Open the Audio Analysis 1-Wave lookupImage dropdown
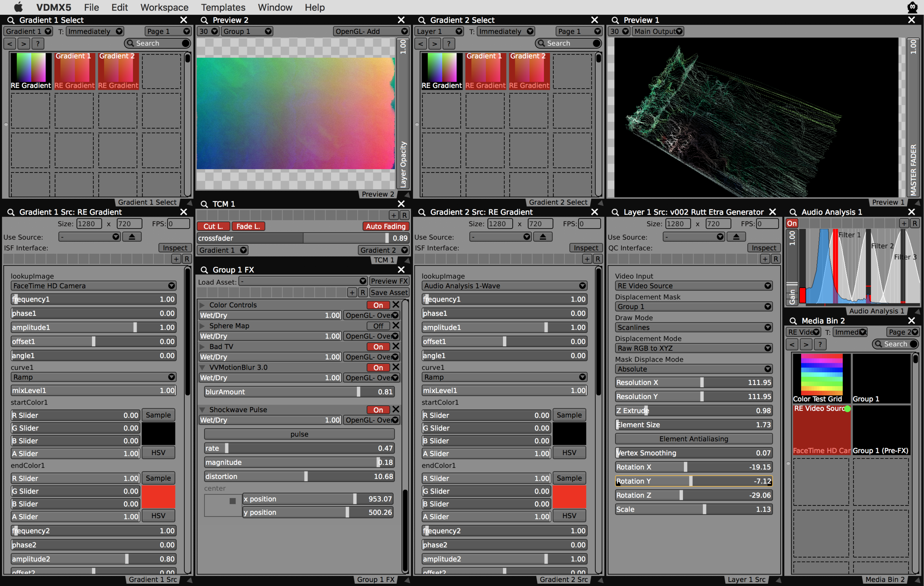 coord(504,286)
